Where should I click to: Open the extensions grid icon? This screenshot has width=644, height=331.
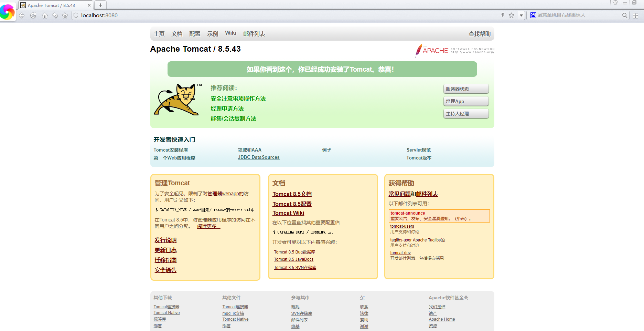pyautogui.click(x=635, y=15)
